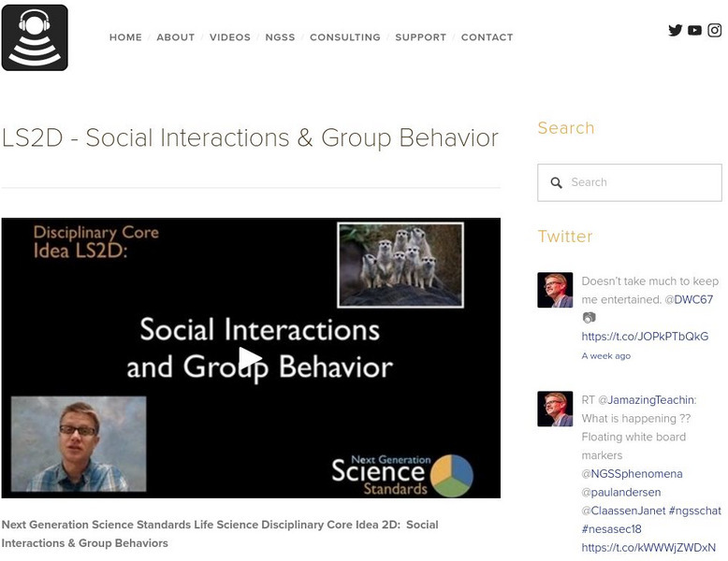Play the Social Interactions video
The image size is (728, 561).
[250, 358]
